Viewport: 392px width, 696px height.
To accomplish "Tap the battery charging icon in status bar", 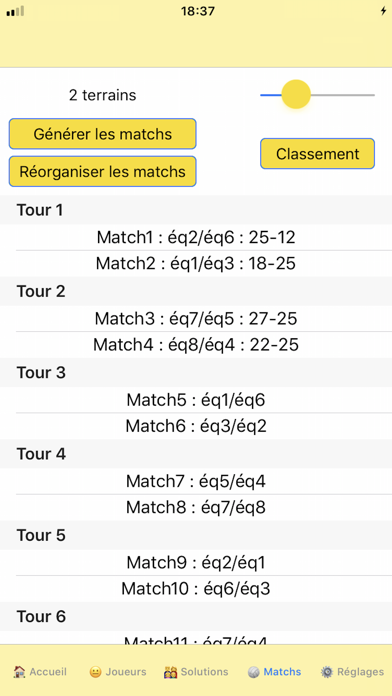I will click(x=383, y=12).
